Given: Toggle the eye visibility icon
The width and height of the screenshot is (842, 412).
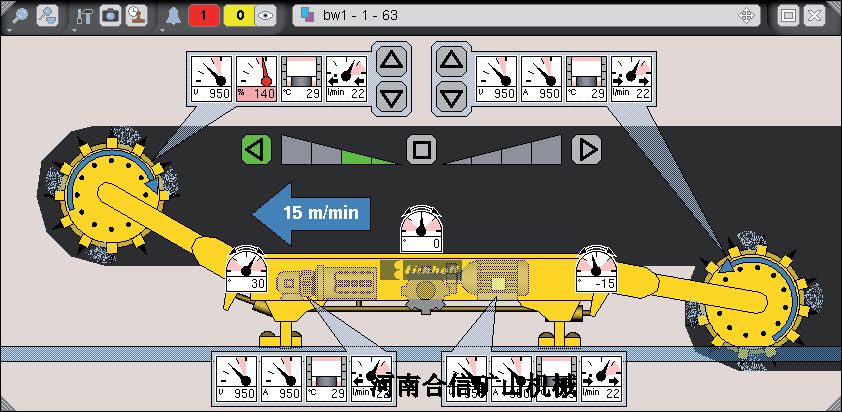Looking at the screenshot, I should [264, 16].
